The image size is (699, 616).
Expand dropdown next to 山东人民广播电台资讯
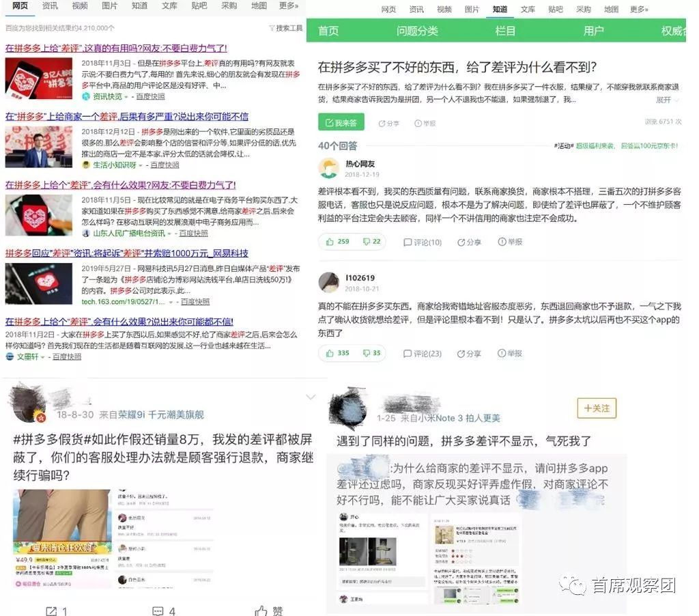tap(169, 234)
